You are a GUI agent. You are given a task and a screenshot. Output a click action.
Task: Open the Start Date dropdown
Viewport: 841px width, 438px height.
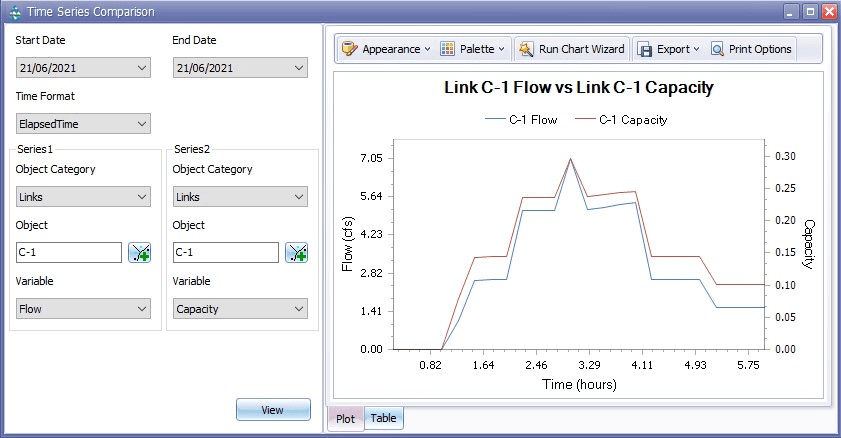click(84, 68)
